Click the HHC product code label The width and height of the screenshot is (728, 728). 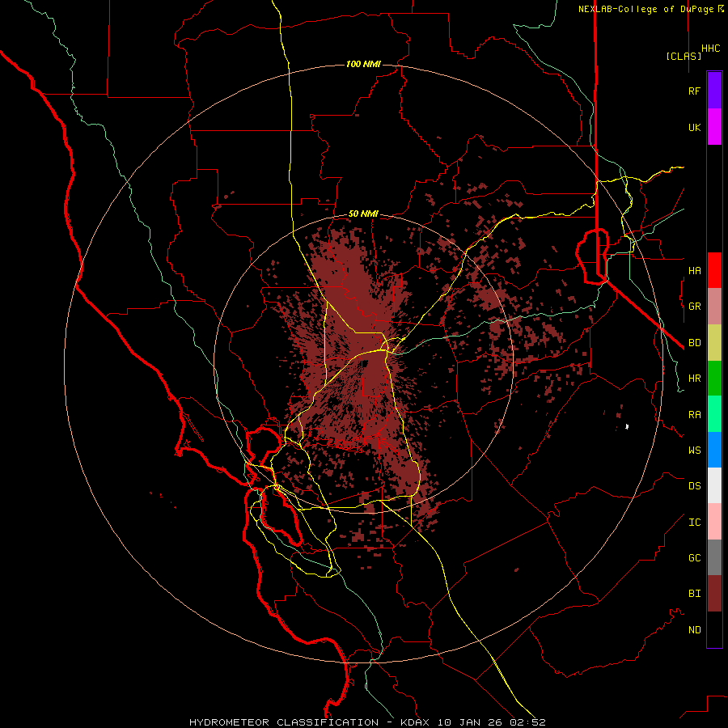(711, 49)
